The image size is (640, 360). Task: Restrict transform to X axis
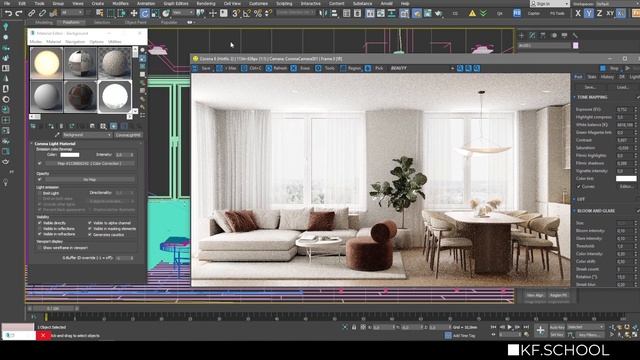point(578,13)
